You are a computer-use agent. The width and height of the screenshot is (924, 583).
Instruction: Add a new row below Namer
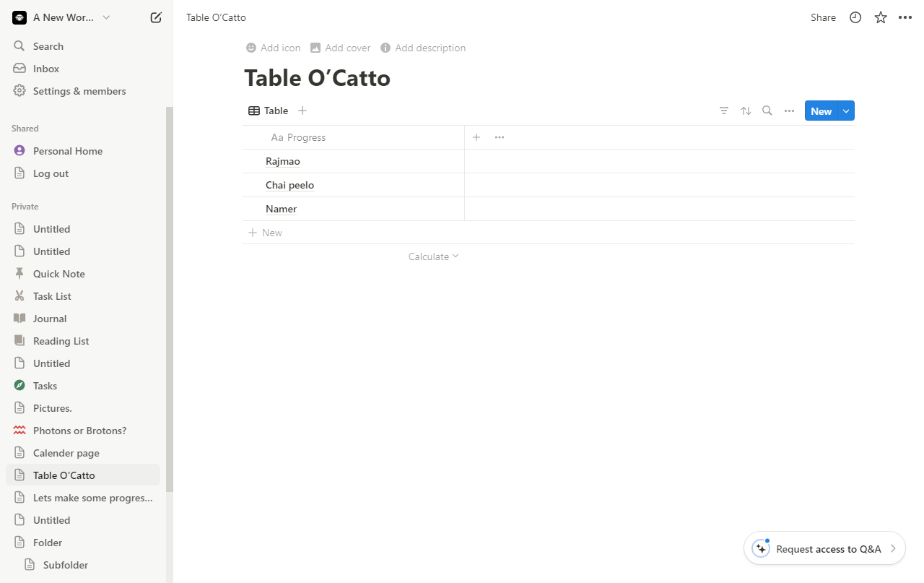point(549,233)
